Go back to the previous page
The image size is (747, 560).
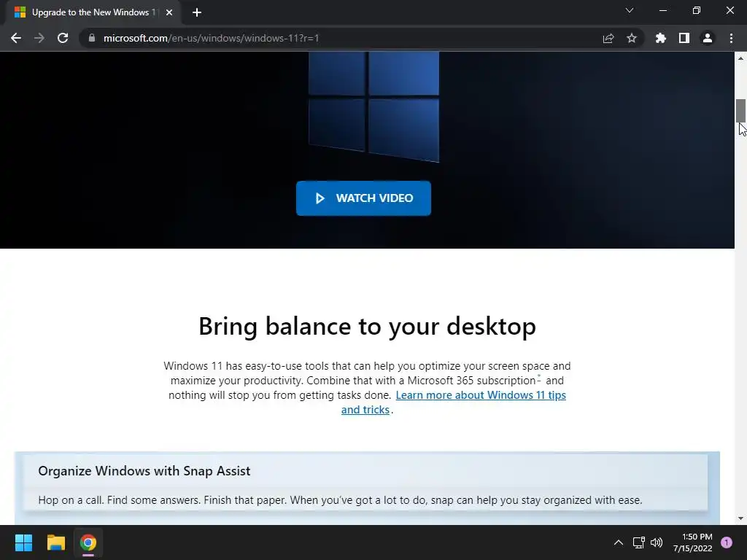point(16,38)
